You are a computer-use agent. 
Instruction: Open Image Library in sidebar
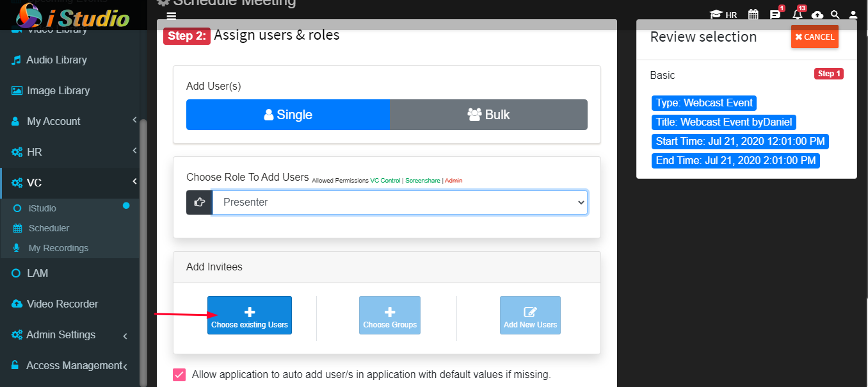pyautogui.click(x=58, y=90)
